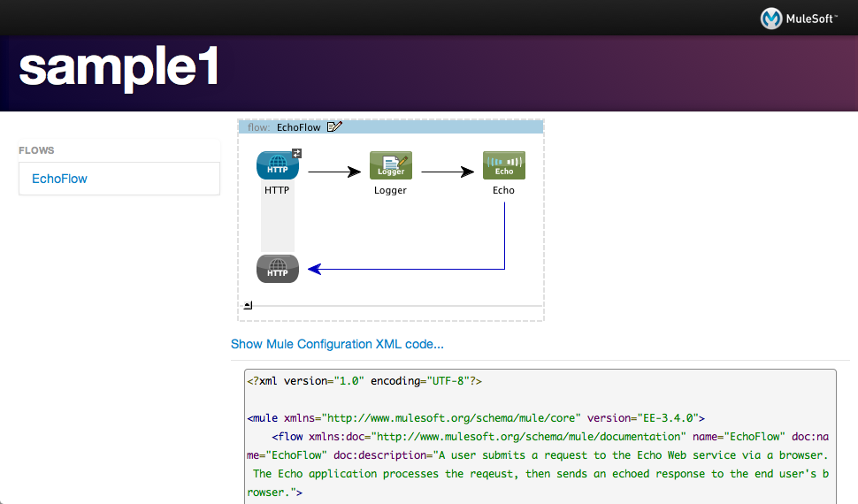Image resolution: width=858 pixels, height=504 pixels.
Task: Collapse the flow using bottom-left arrow
Action: 249,305
